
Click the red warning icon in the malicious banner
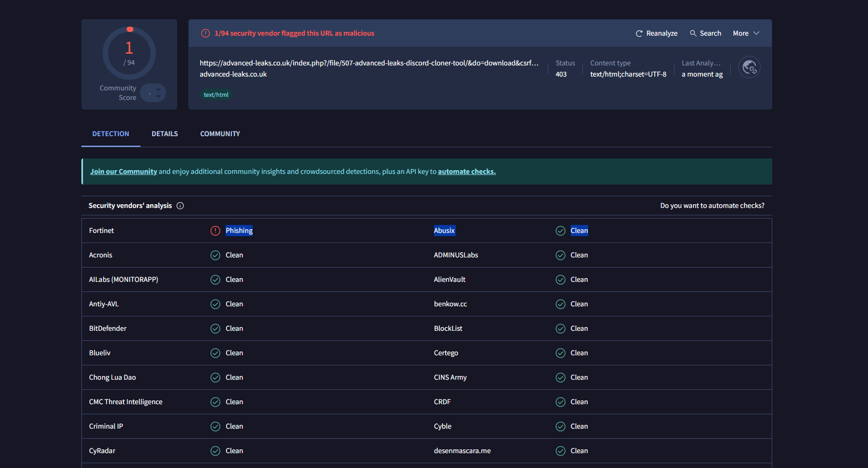pyautogui.click(x=205, y=34)
